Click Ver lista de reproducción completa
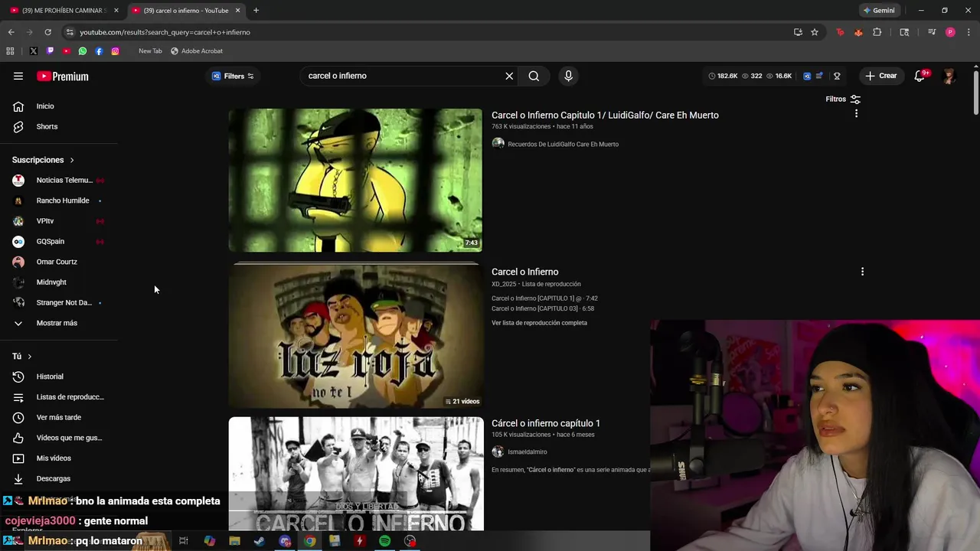Image resolution: width=980 pixels, height=551 pixels. point(539,323)
